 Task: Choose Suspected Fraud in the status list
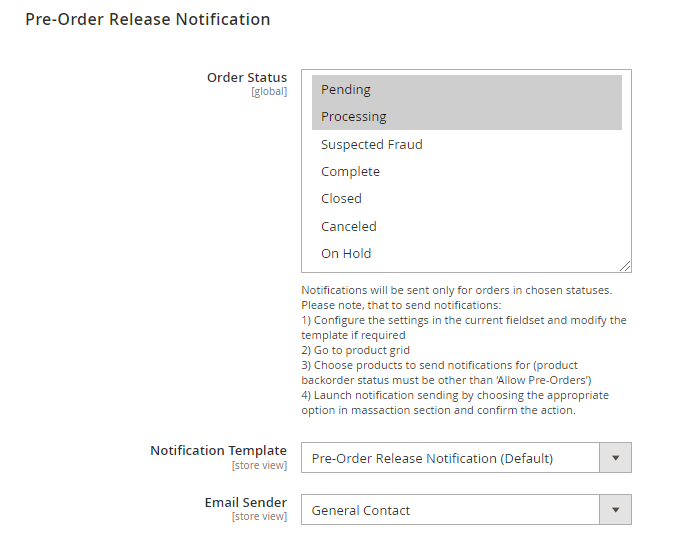(372, 144)
